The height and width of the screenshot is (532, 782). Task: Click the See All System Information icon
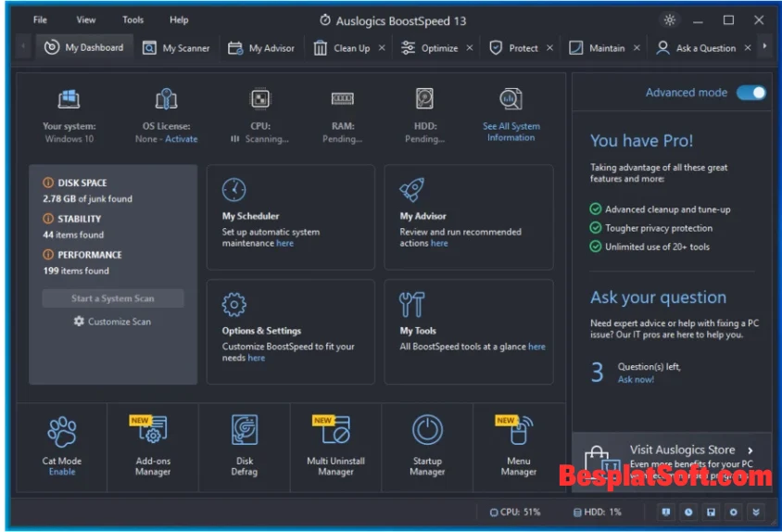(x=511, y=99)
